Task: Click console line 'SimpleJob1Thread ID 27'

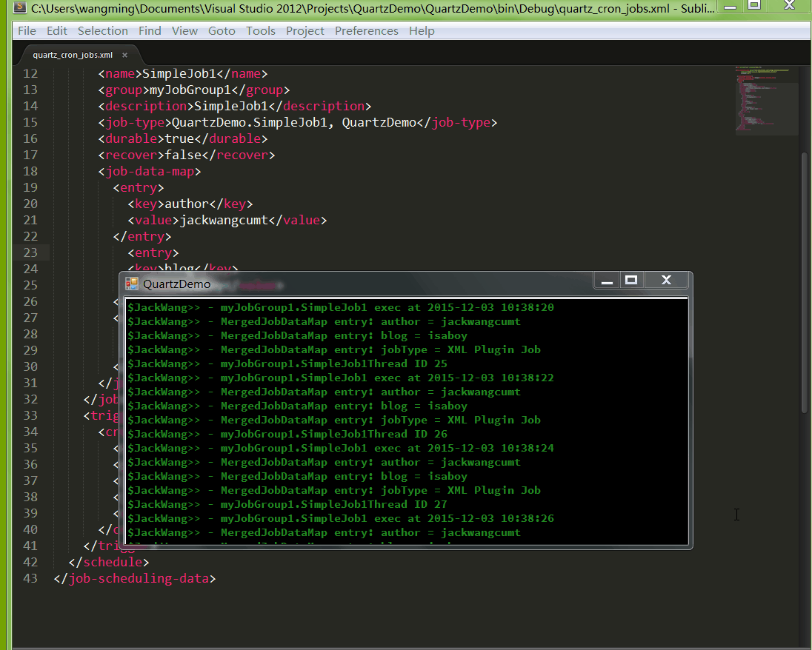Action: pos(287,505)
